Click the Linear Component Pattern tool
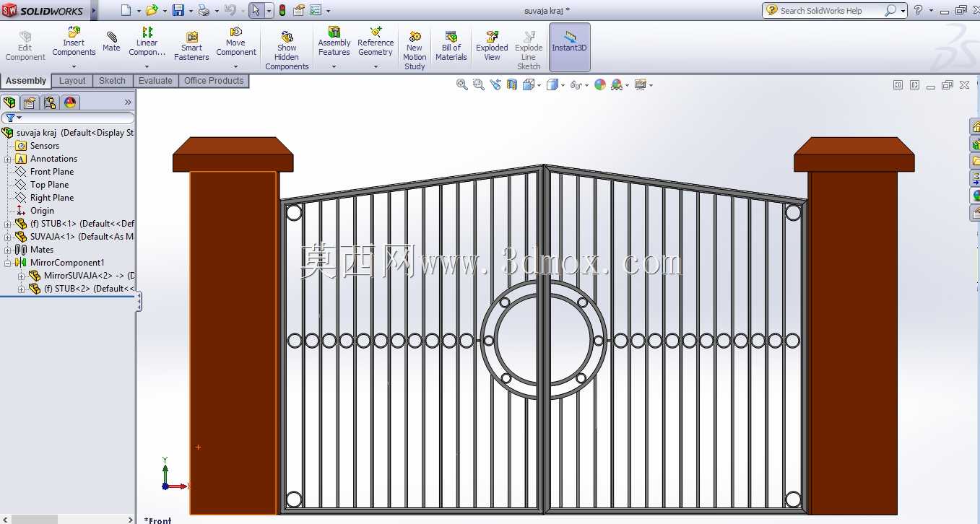Image resolution: width=980 pixels, height=524 pixels. click(x=147, y=42)
